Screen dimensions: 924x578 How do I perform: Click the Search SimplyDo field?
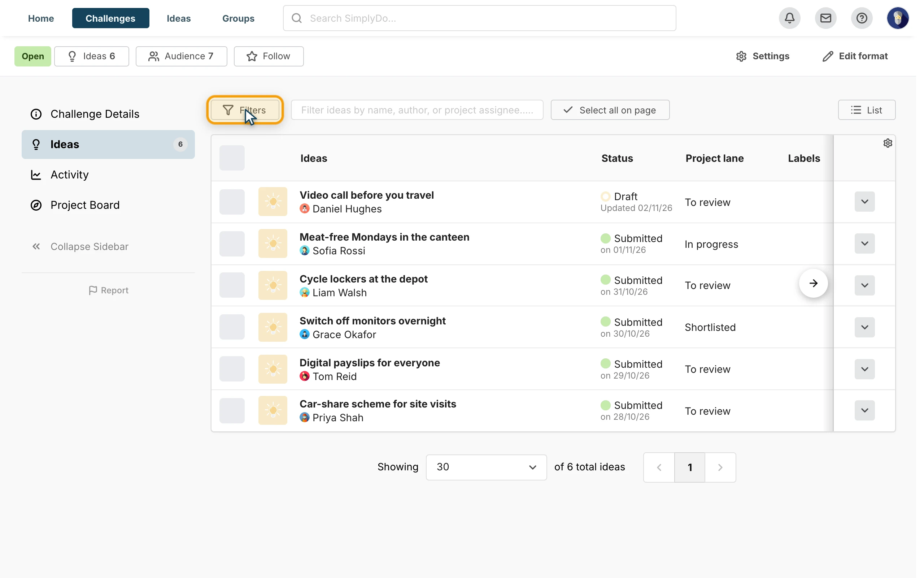coord(479,18)
